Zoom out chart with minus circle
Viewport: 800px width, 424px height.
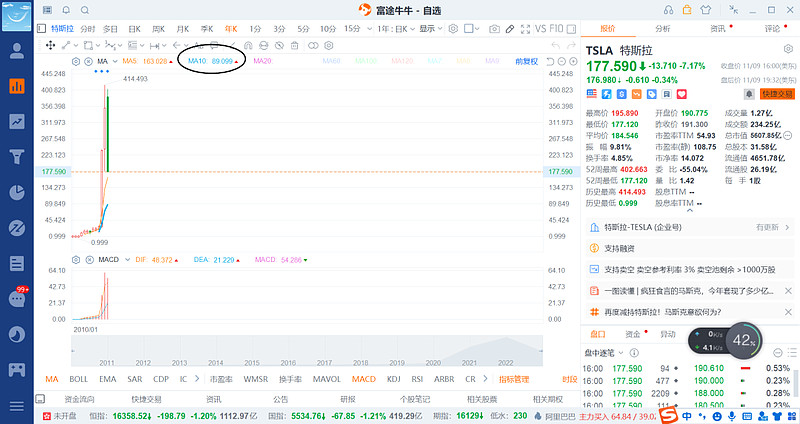(x=562, y=61)
